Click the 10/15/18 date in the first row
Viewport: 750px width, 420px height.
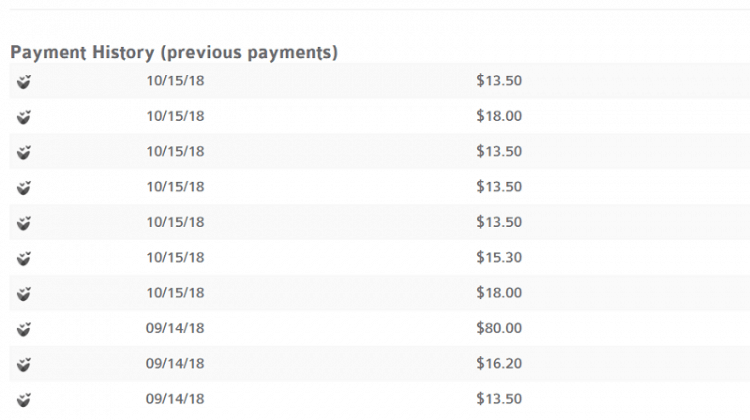pyautogui.click(x=175, y=80)
